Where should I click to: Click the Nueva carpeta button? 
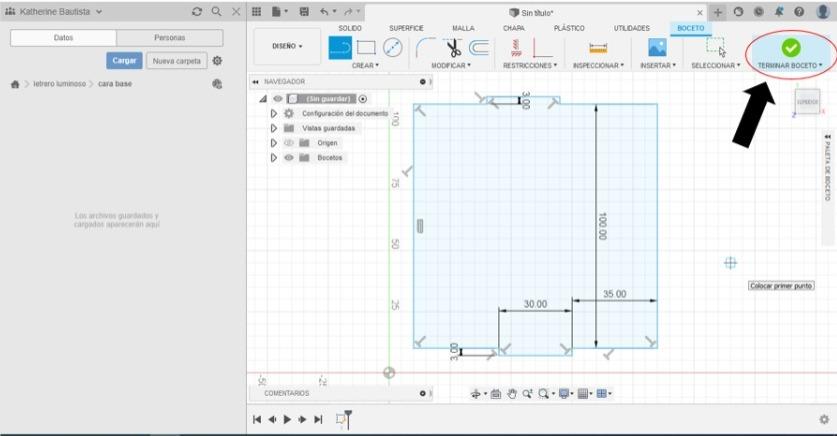coord(177,61)
